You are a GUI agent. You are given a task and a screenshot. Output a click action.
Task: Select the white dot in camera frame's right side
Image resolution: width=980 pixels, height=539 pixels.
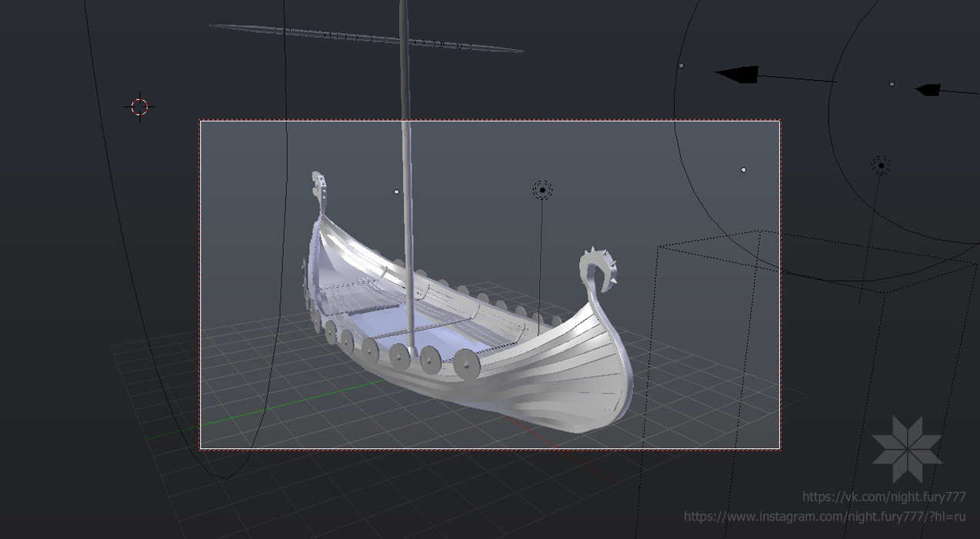[743, 170]
